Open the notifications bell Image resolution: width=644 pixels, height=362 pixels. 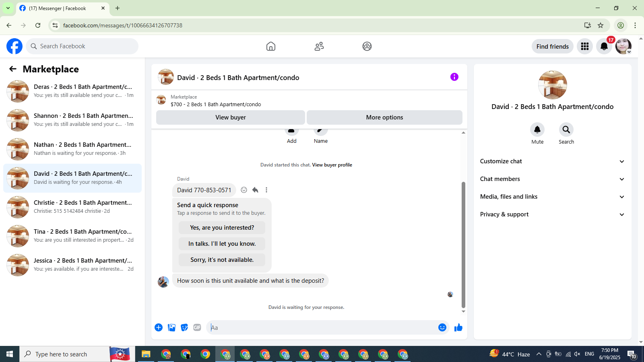point(604,46)
